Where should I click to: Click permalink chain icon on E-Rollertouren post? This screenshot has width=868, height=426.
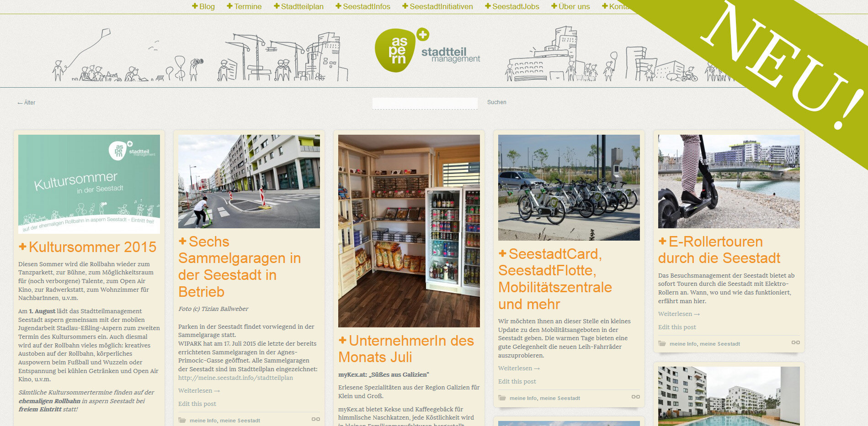click(796, 342)
